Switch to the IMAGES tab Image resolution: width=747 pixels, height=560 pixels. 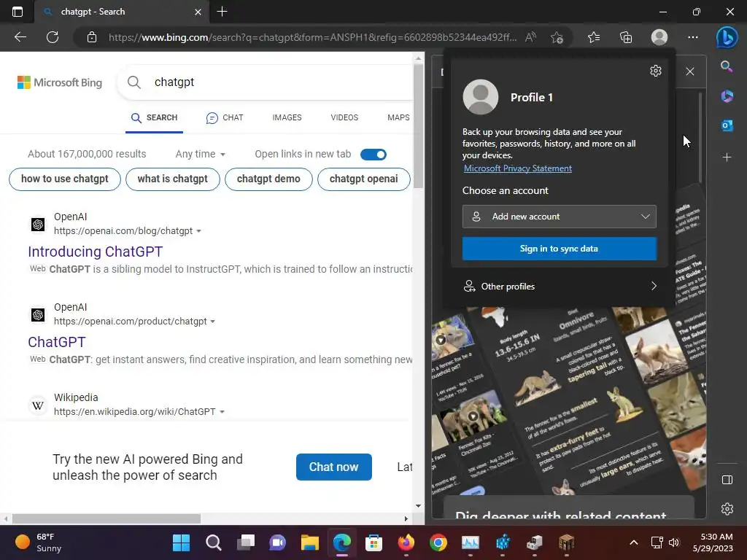click(x=287, y=117)
